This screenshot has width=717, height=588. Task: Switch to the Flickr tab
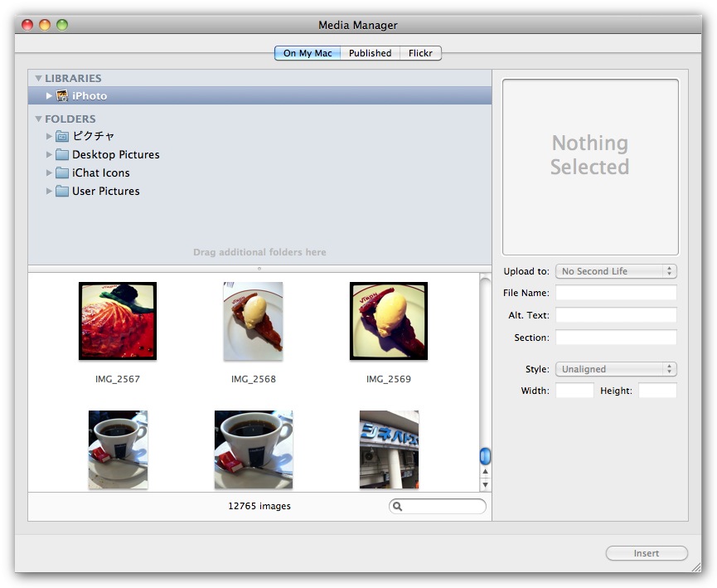421,53
